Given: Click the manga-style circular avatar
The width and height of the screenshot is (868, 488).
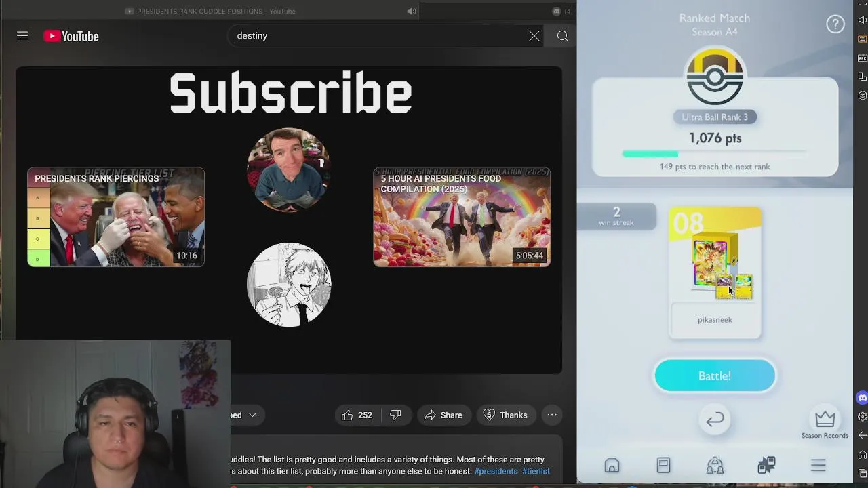Looking at the screenshot, I should 289,285.
